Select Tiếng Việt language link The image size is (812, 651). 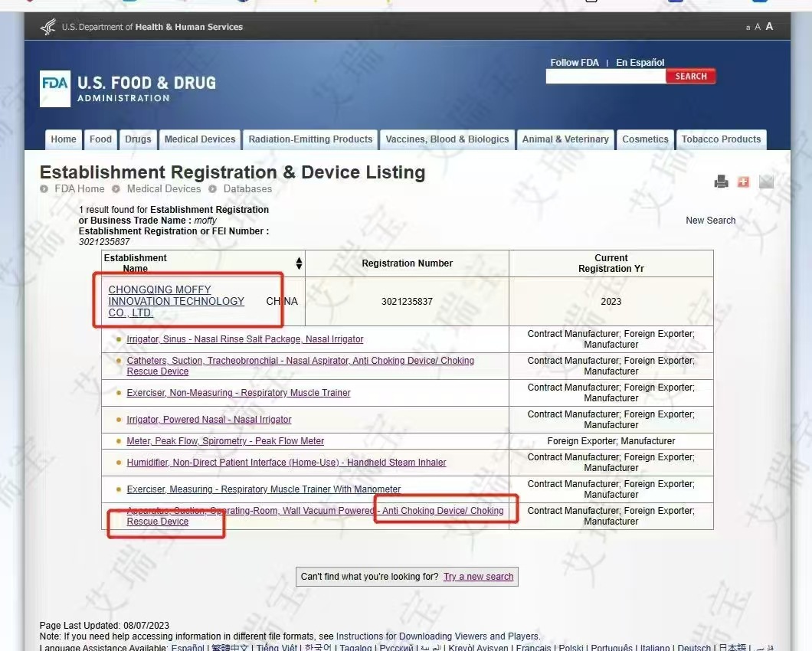coord(277,648)
